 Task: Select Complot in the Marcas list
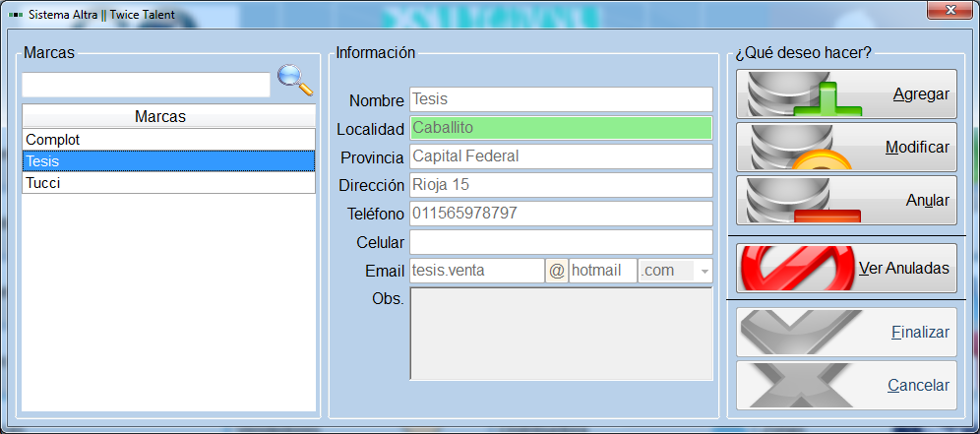point(169,140)
